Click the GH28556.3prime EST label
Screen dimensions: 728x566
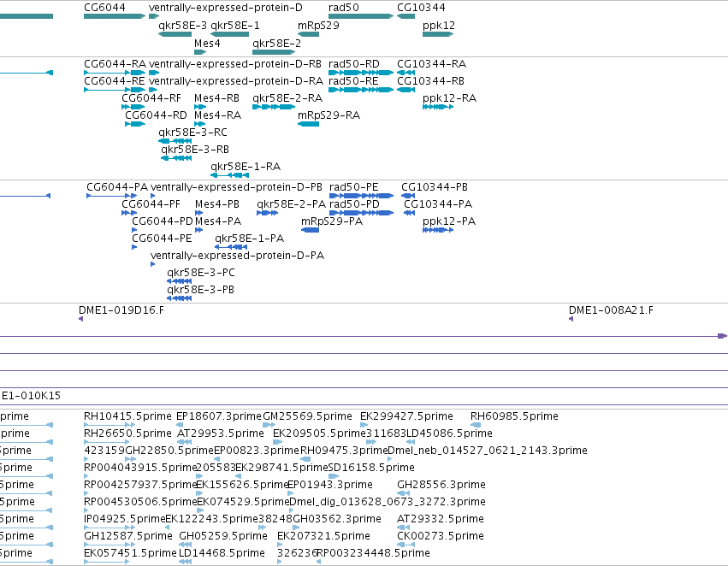[x=441, y=486]
